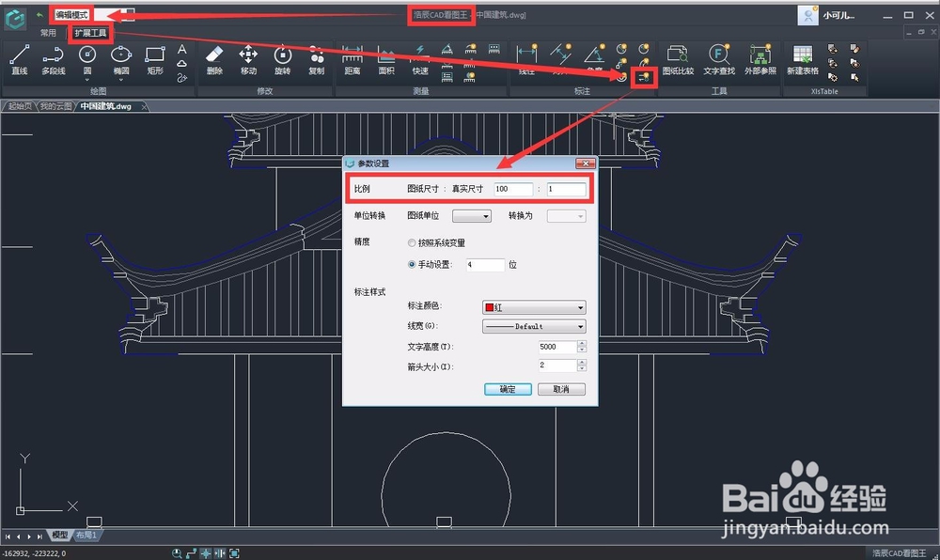Click the 手动设置 precision digits field
The image size is (940, 560).
486,264
